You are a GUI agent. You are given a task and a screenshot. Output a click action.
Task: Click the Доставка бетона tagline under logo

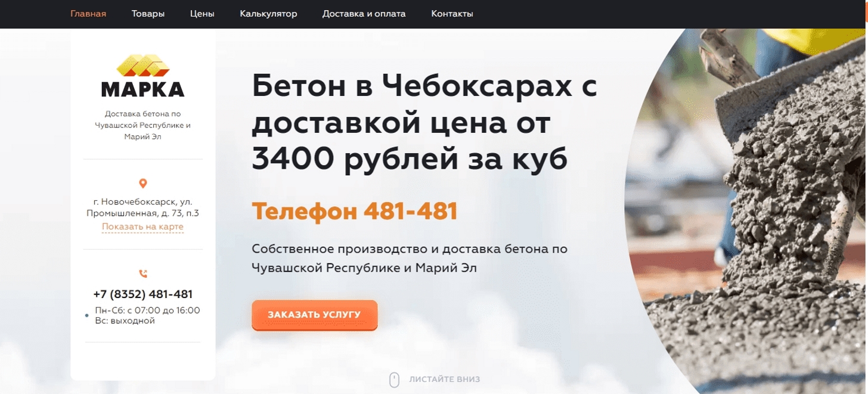coord(143,125)
